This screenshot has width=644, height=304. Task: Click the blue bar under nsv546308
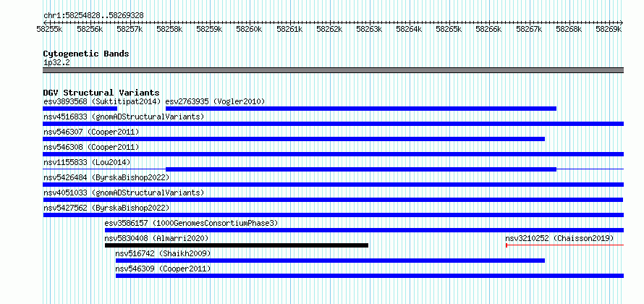(x=333, y=154)
